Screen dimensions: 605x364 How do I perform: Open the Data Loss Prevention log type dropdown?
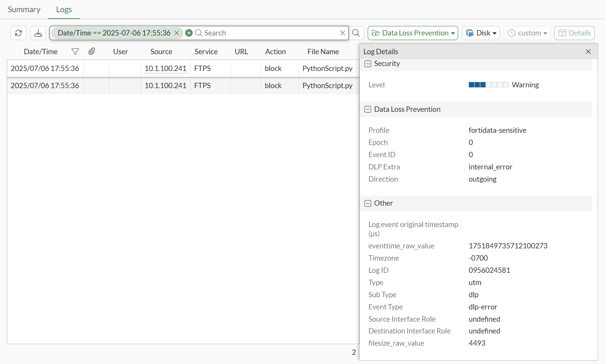(x=413, y=33)
